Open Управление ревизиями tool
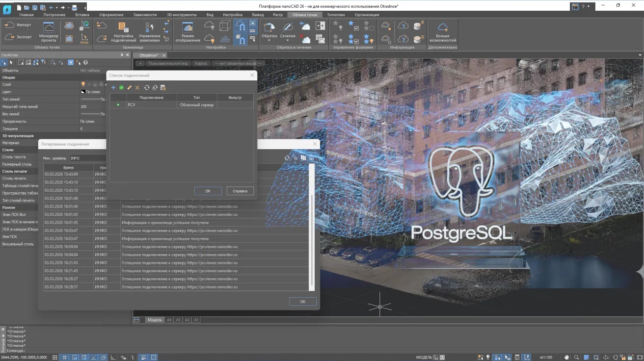 coord(149,32)
